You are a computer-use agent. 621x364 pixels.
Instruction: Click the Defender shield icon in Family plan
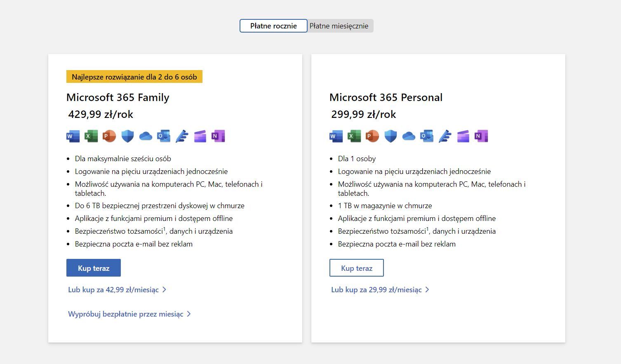point(127,136)
